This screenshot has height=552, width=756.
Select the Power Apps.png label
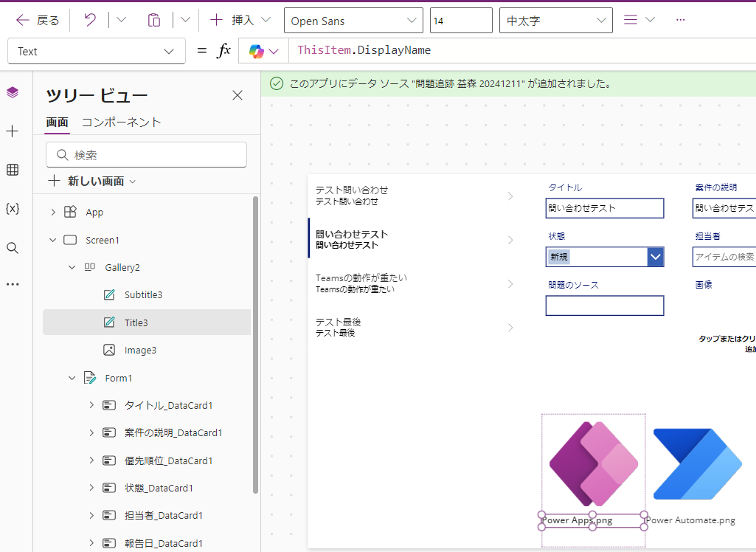pyautogui.click(x=577, y=520)
